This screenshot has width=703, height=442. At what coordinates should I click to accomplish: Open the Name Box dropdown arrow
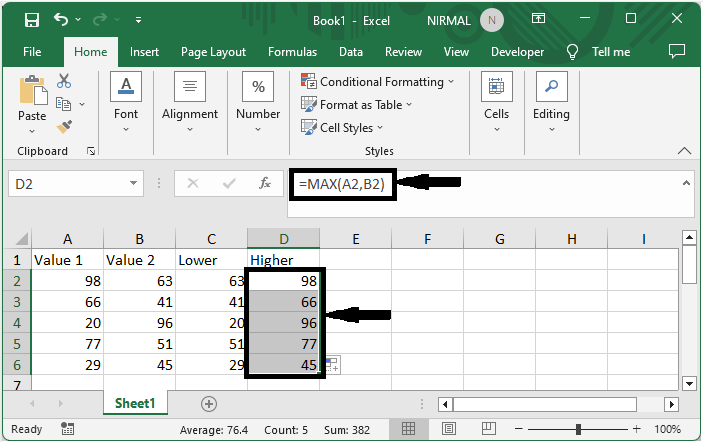pos(133,183)
